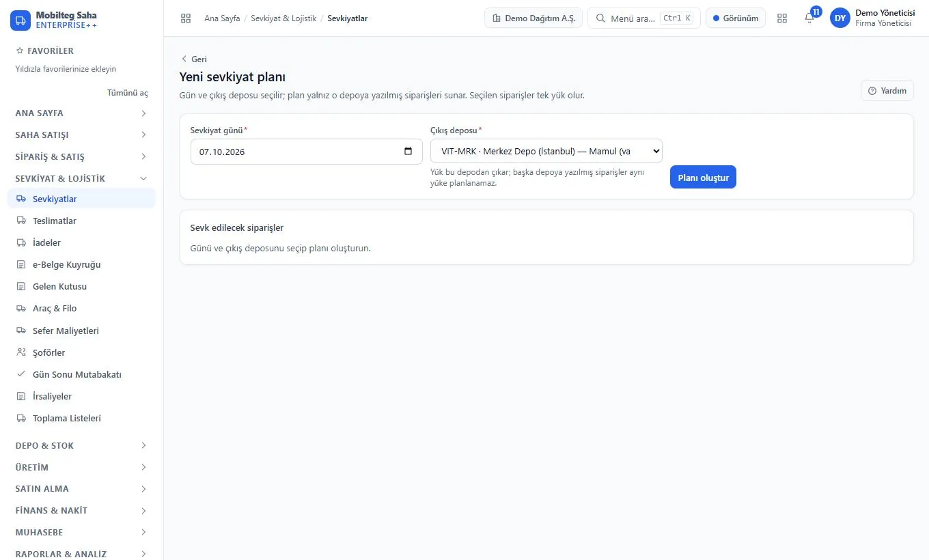Expand the MUHASEBE section
Screen dimensions: 929x560
pyautogui.click(x=81, y=532)
